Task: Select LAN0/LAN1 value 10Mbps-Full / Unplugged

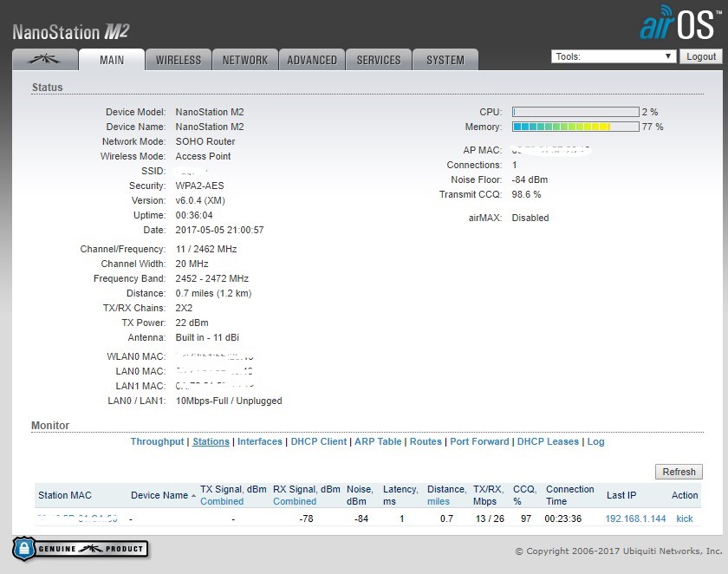Action: pos(229,401)
